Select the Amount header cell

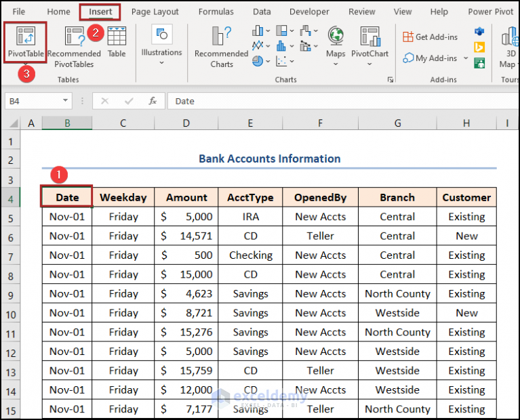point(186,198)
